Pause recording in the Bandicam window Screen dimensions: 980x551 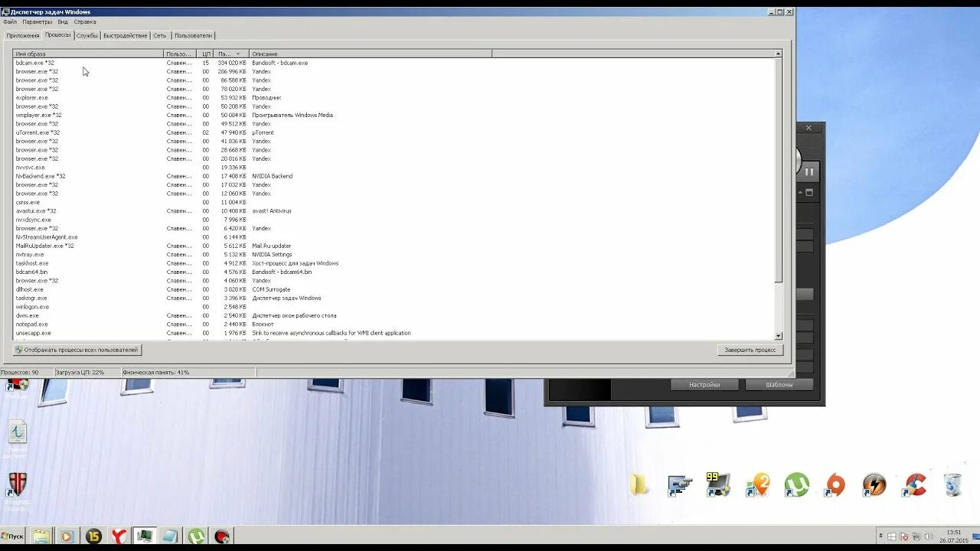coord(808,171)
